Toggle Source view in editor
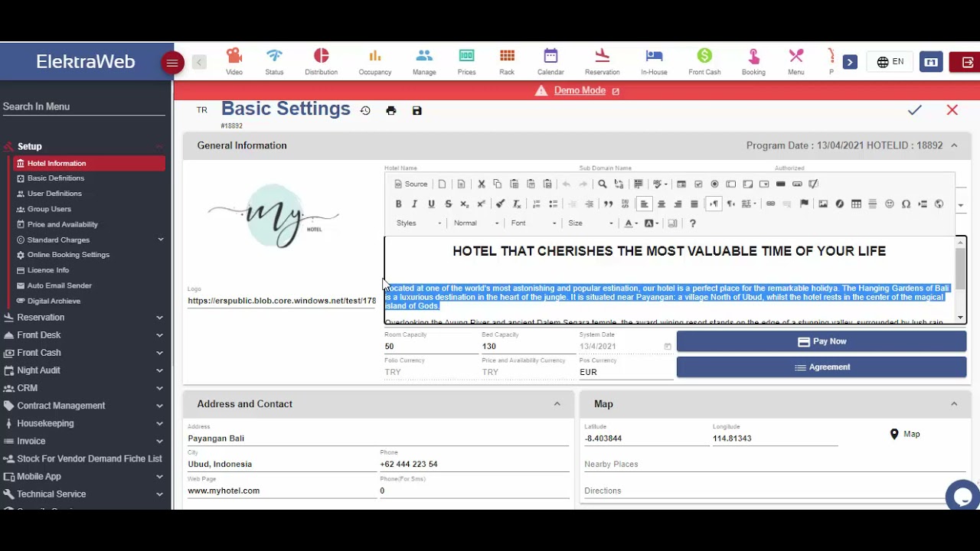 (x=411, y=184)
